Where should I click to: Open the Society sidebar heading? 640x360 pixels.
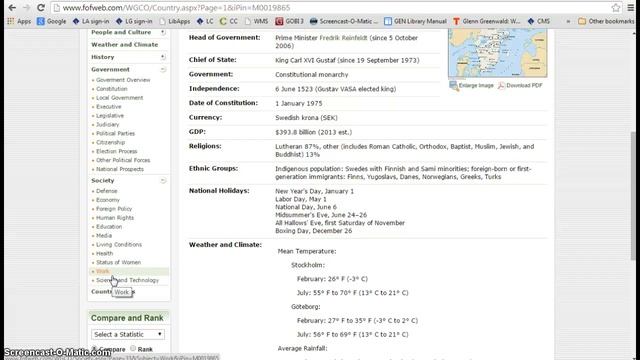(x=102, y=180)
